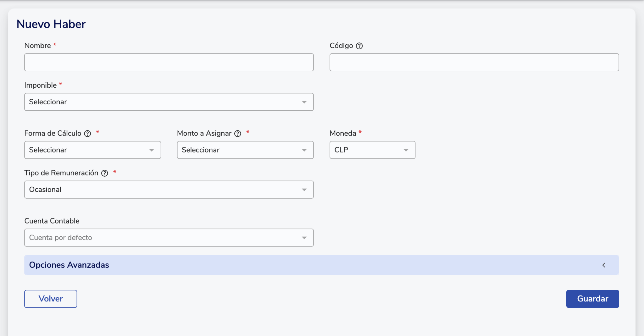The height and width of the screenshot is (336, 644).
Task: Click the Forma de Cálculo help icon
Action: tap(87, 134)
